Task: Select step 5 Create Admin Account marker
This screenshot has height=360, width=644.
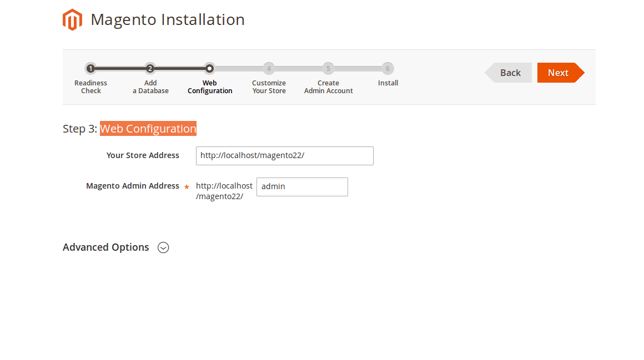Action: 328,69
